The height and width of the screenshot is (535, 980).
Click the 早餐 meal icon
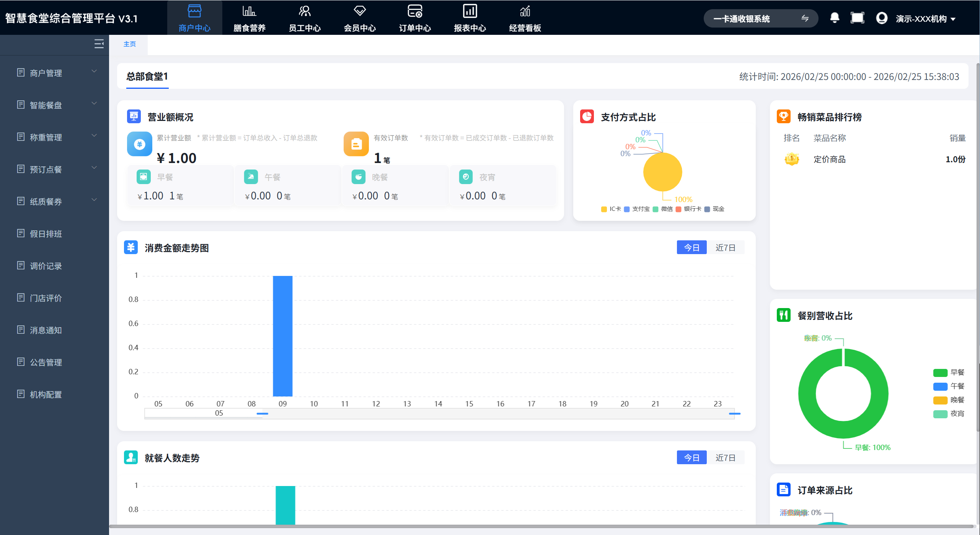tap(143, 177)
